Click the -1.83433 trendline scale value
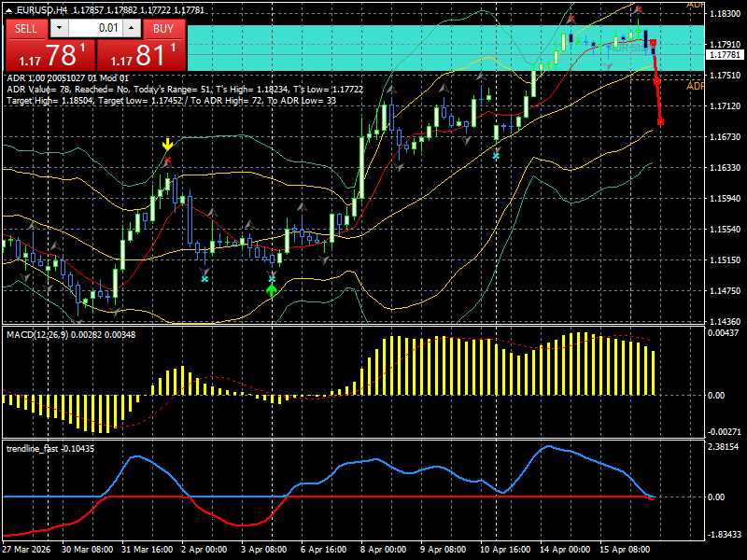747x560 pixels. (723, 535)
